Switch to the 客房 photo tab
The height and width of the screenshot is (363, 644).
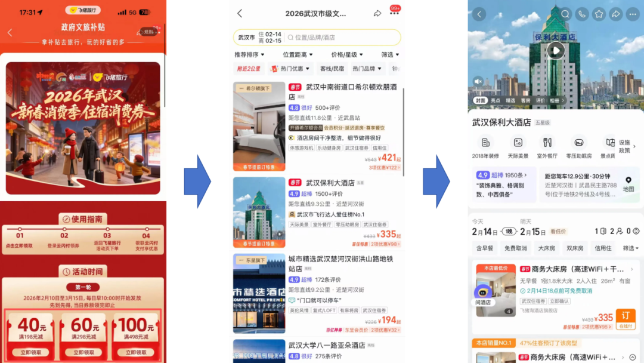click(525, 101)
